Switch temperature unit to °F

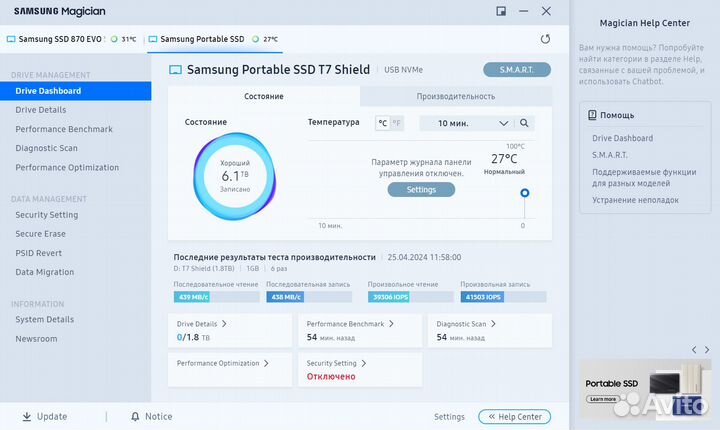point(396,123)
